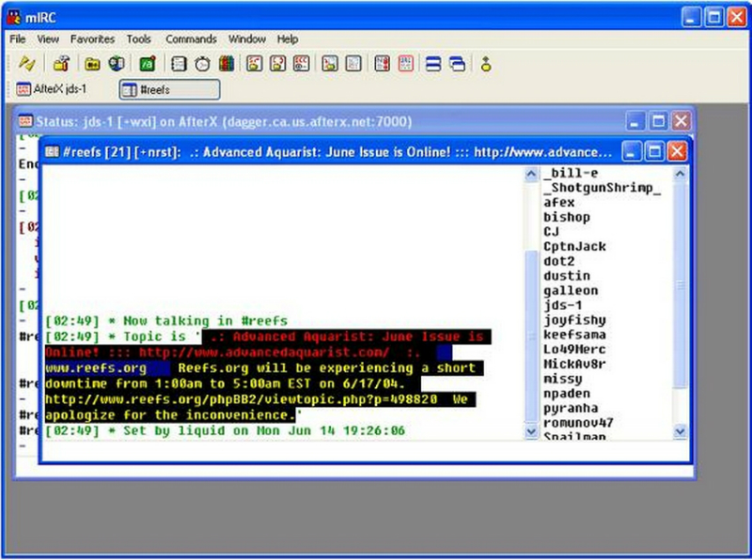This screenshot has width=752, height=560.
Task: Open mIRC Options from the toolbar
Action: [61, 64]
